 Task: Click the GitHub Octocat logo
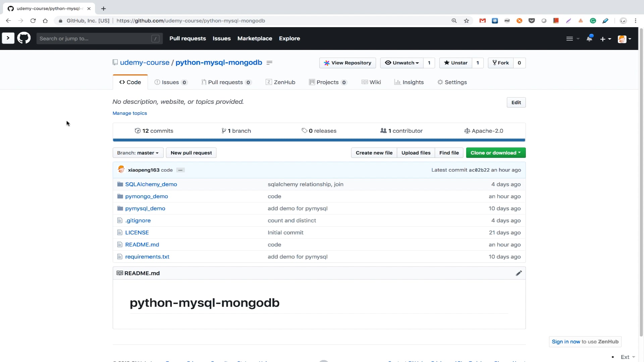(x=24, y=38)
